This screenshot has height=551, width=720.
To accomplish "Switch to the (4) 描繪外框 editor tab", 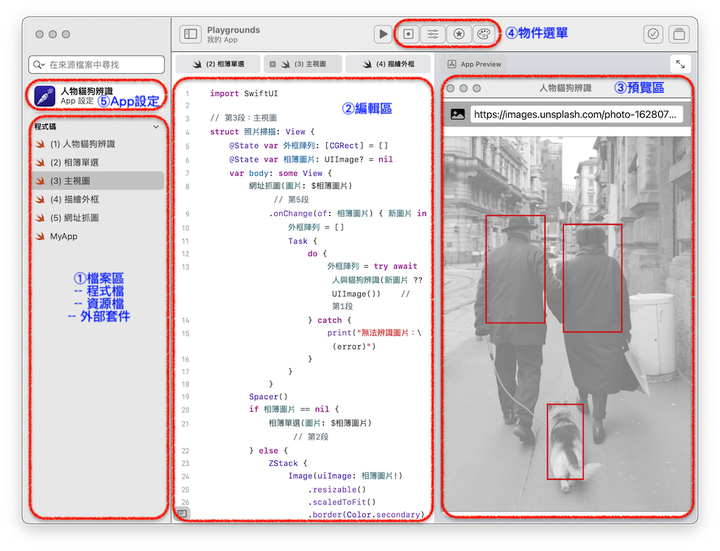I will click(x=388, y=64).
